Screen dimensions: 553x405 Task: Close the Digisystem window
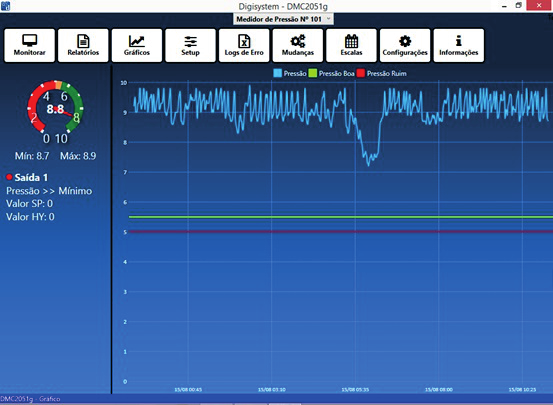coord(539,5)
